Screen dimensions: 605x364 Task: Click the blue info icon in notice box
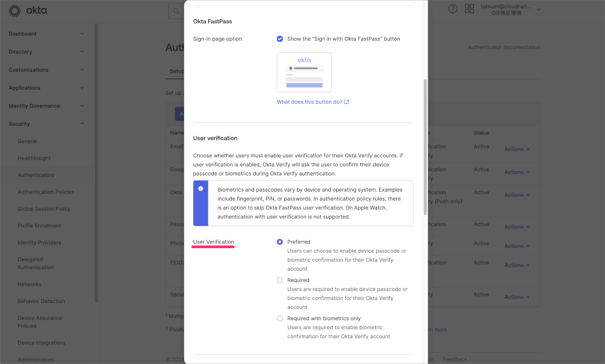click(201, 189)
